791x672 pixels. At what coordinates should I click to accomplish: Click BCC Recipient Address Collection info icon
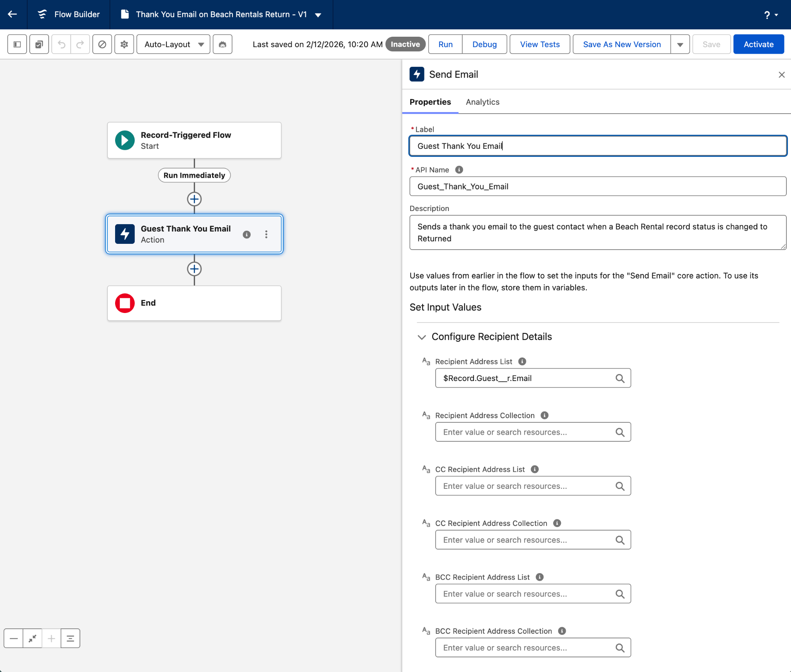tap(562, 631)
